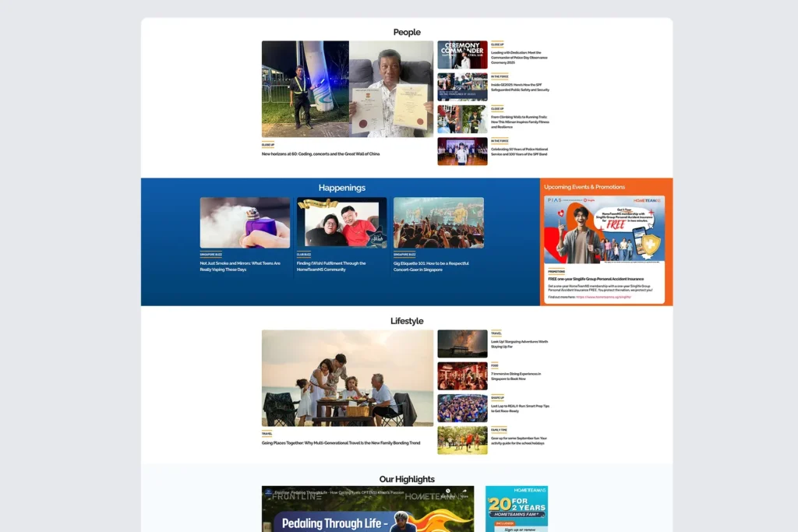Follow the hometeamns.sg/singlife link
The width and height of the screenshot is (798, 532).
tap(603, 297)
